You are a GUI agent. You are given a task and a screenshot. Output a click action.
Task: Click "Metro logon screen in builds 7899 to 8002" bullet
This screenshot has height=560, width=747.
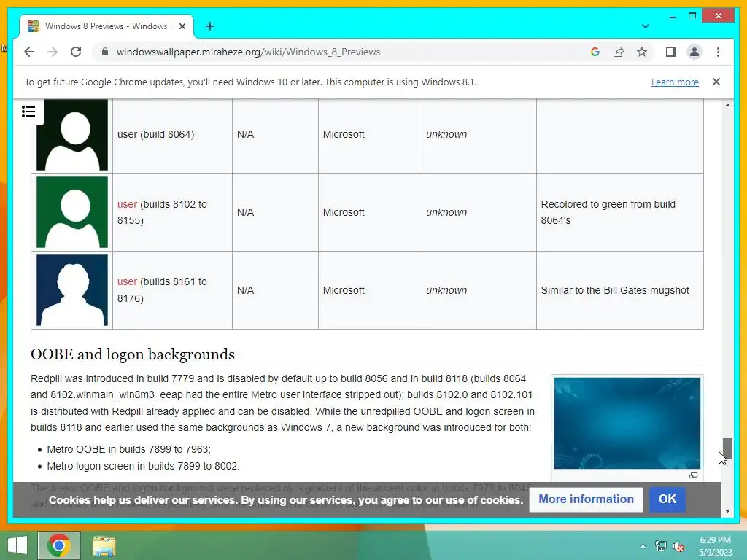(143, 466)
